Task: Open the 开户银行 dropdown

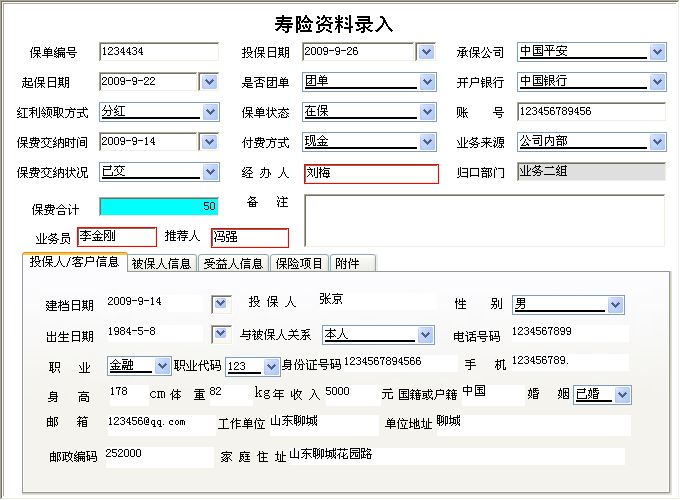Action: pos(657,82)
